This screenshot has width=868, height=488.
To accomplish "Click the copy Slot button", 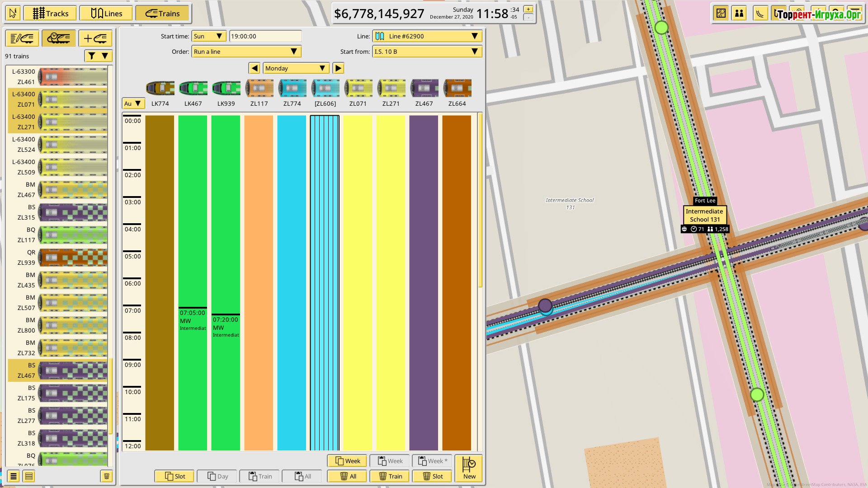I will (175, 476).
